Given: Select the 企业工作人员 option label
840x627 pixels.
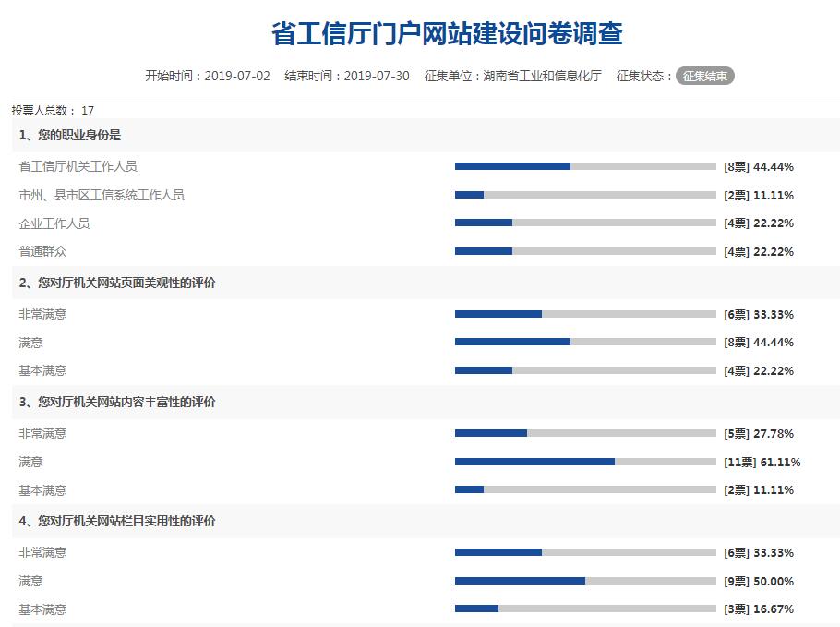Looking at the screenshot, I should [x=54, y=223].
